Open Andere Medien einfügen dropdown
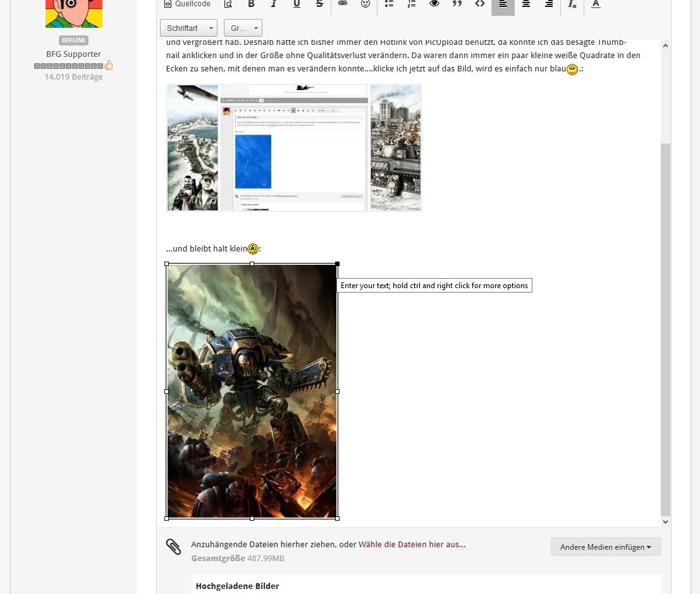 606,547
